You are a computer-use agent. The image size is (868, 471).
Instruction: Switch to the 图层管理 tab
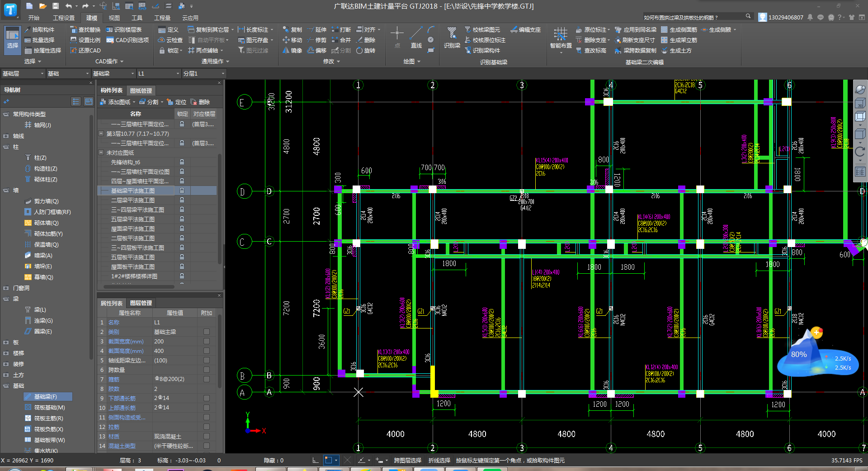[141, 303]
